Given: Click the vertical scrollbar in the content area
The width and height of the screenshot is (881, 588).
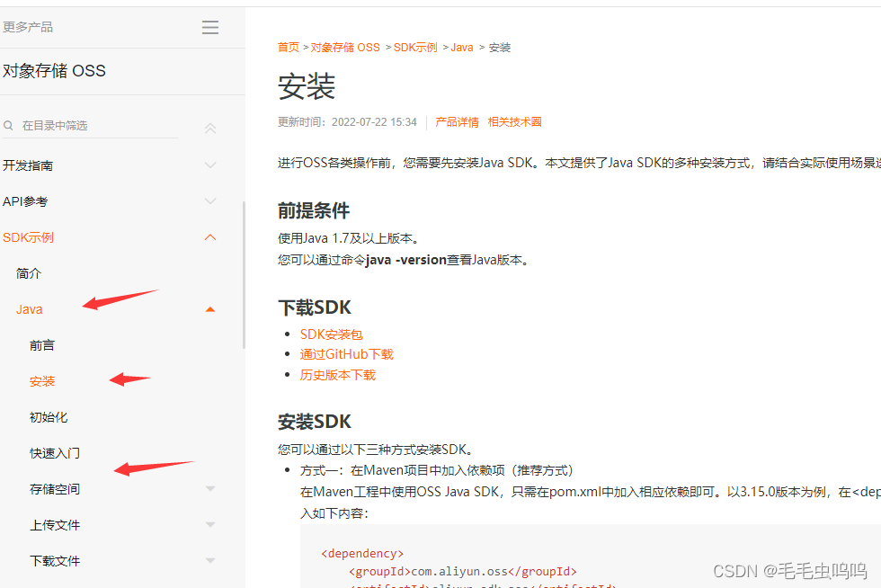Looking at the screenshot, I should pos(244,270).
